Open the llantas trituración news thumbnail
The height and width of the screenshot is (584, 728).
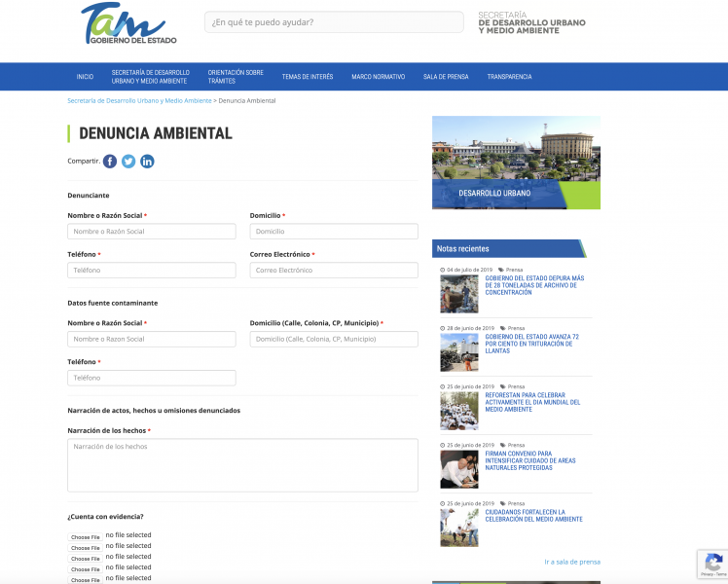pos(459,352)
